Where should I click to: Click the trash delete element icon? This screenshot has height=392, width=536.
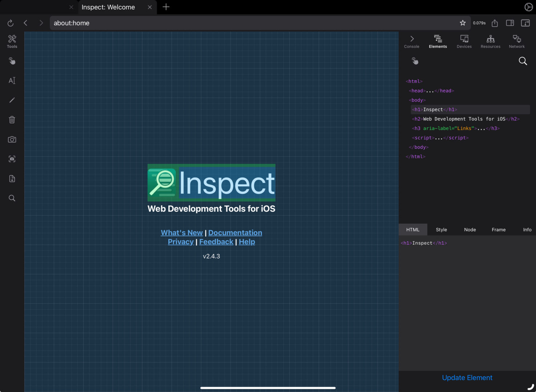(12, 120)
